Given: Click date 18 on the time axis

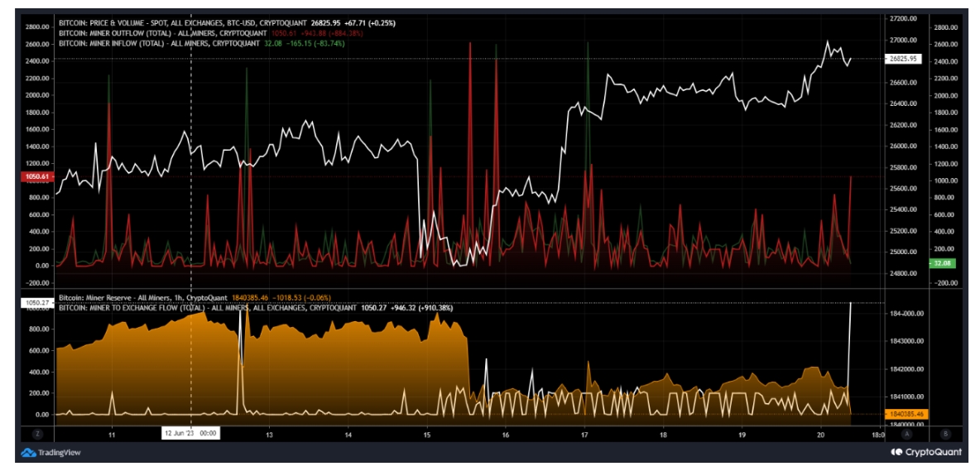Looking at the screenshot, I should coord(663,434).
